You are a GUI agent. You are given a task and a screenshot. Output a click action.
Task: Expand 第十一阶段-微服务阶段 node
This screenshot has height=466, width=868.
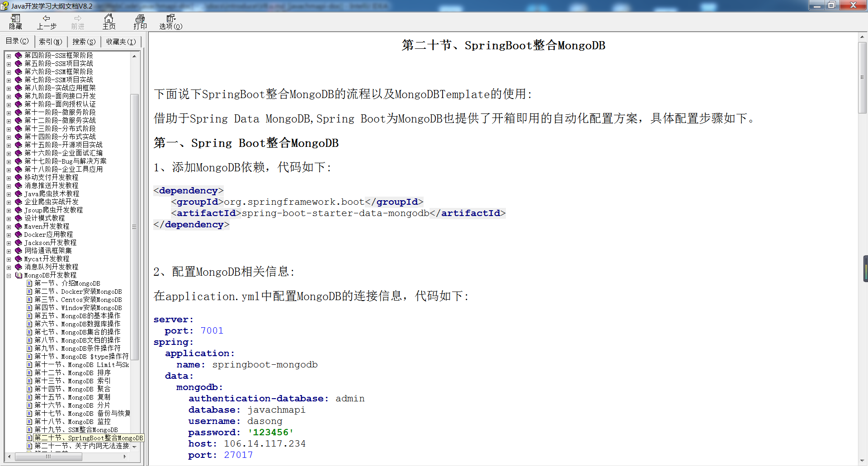9,113
